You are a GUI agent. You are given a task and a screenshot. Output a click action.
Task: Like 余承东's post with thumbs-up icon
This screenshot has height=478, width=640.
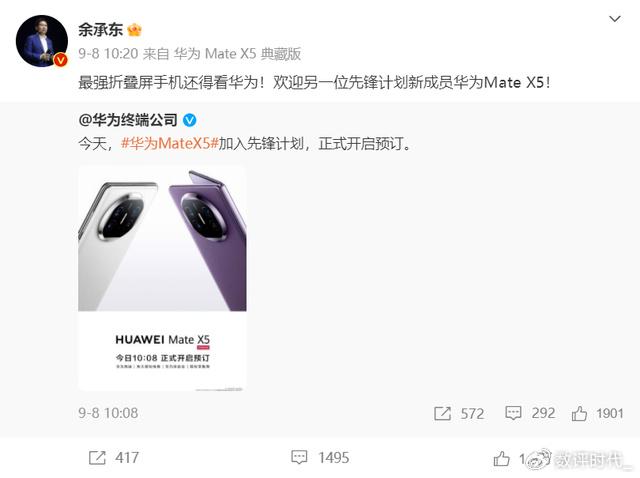[x=502, y=458]
